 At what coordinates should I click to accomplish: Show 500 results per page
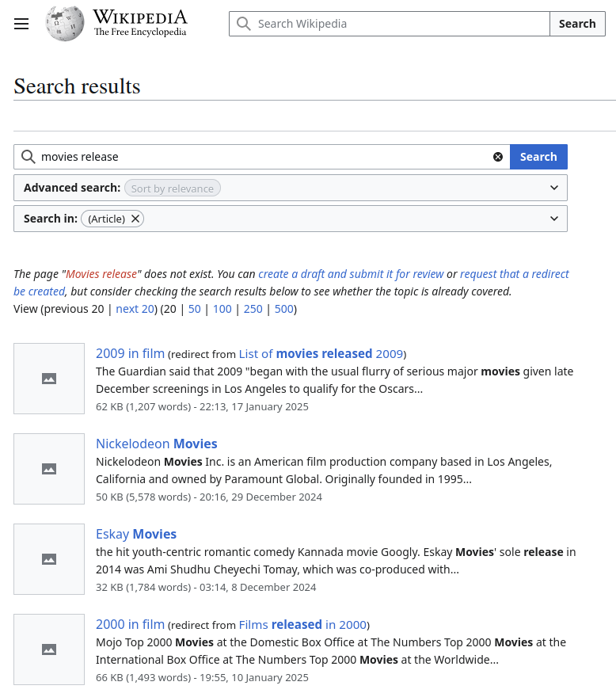click(x=284, y=309)
